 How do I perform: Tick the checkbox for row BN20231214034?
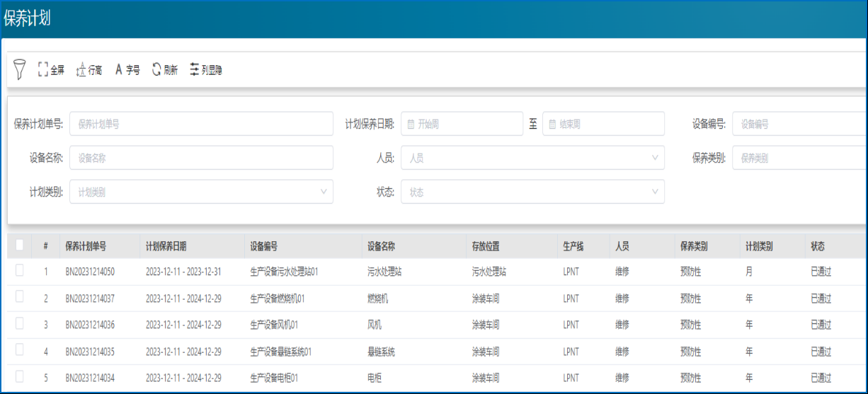coord(19,377)
